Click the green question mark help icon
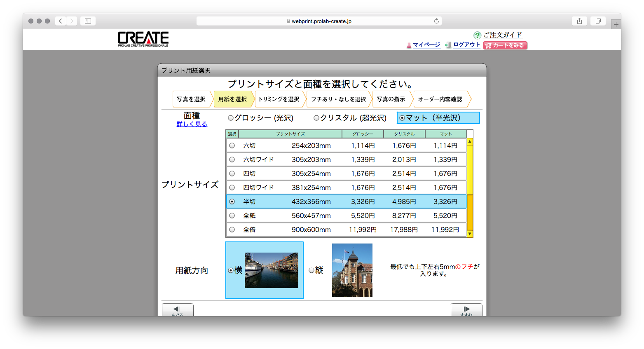Screen dimensions: 644x349 [477, 35]
